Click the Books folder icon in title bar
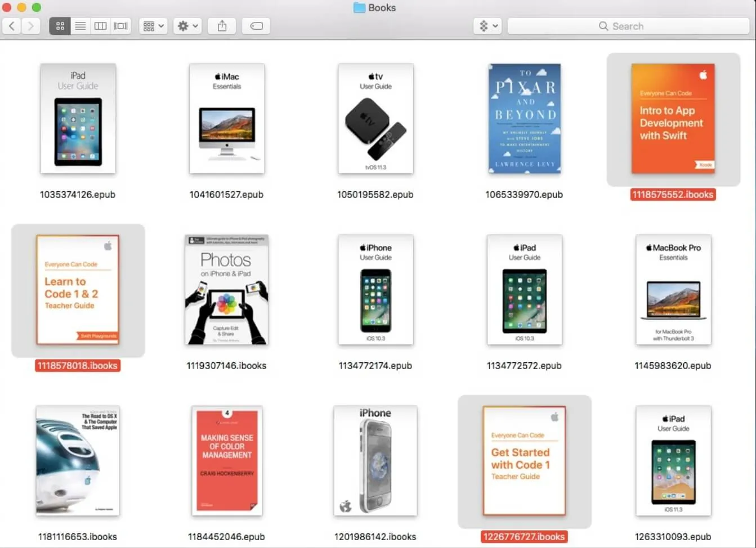The image size is (756, 548). point(359,8)
